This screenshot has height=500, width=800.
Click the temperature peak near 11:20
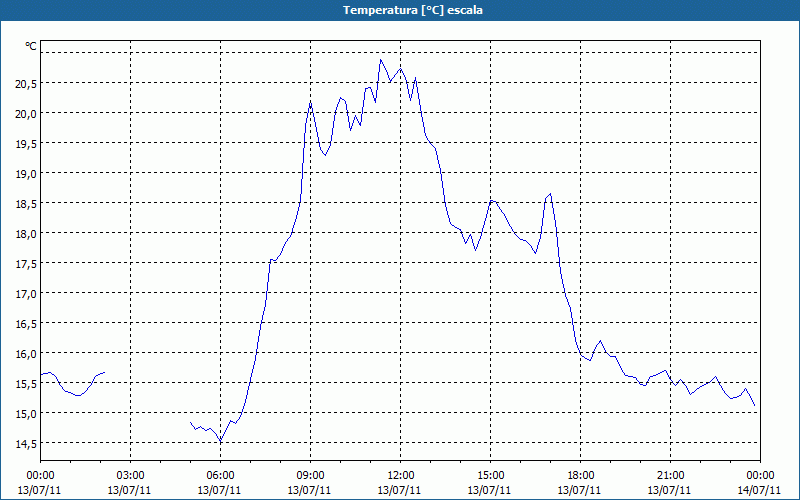point(380,60)
